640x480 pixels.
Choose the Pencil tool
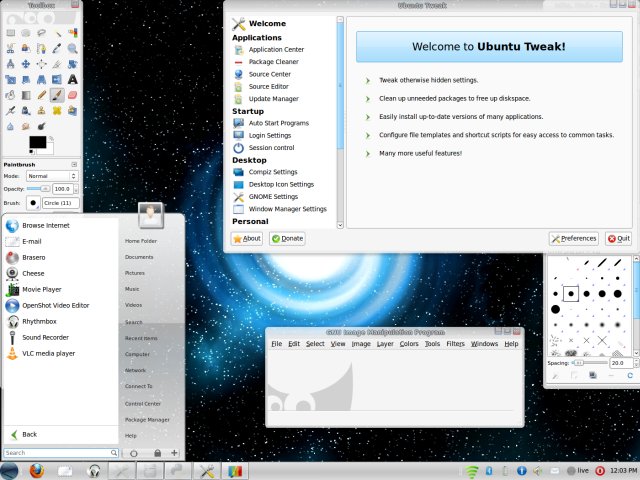(x=41, y=95)
